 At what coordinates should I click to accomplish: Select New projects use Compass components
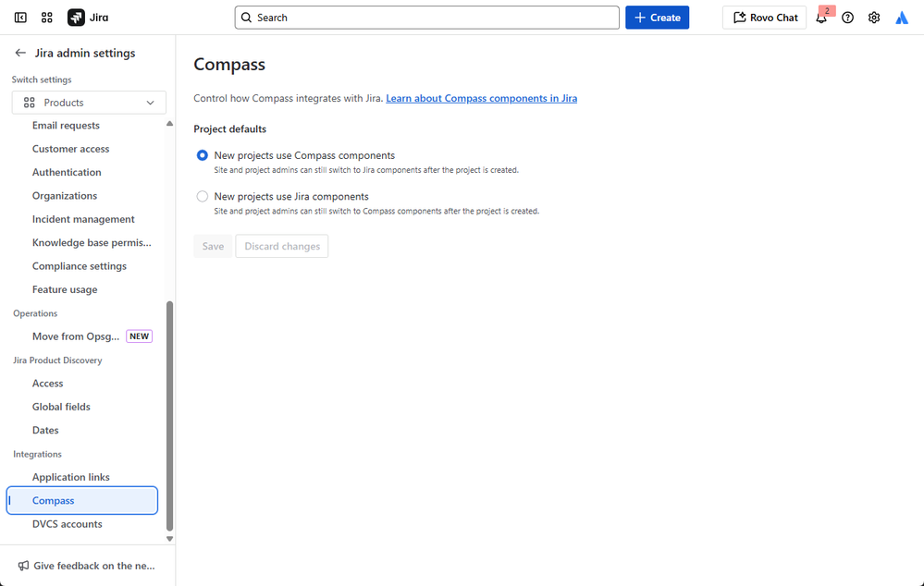(x=203, y=155)
